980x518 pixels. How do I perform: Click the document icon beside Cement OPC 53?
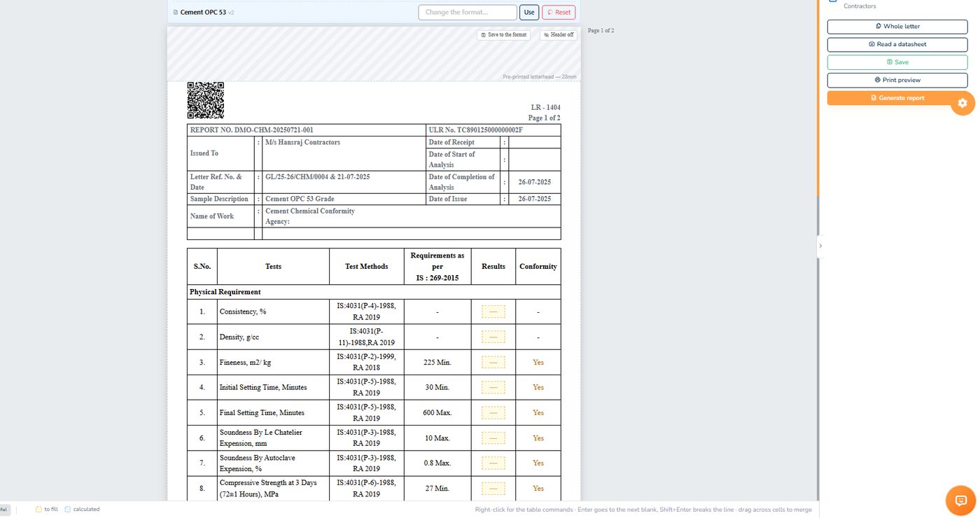click(176, 13)
